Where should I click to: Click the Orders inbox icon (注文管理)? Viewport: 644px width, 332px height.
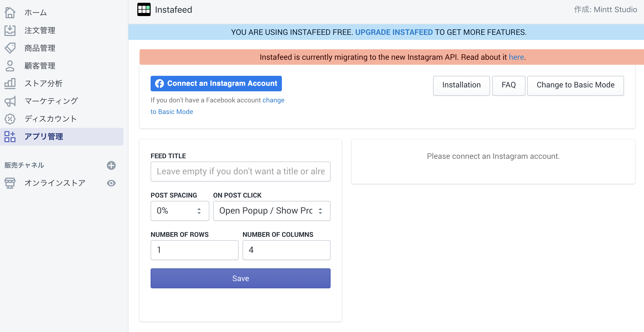(x=10, y=30)
